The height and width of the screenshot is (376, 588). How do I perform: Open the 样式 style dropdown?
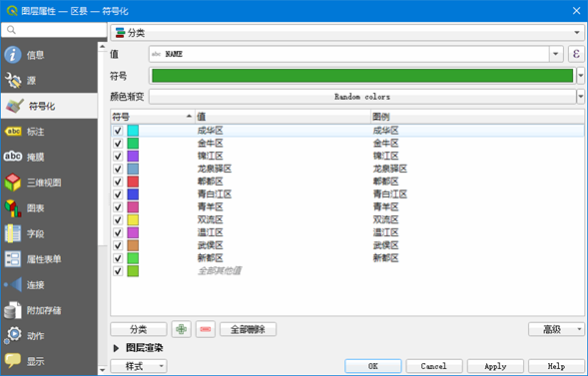[x=139, y=366]
